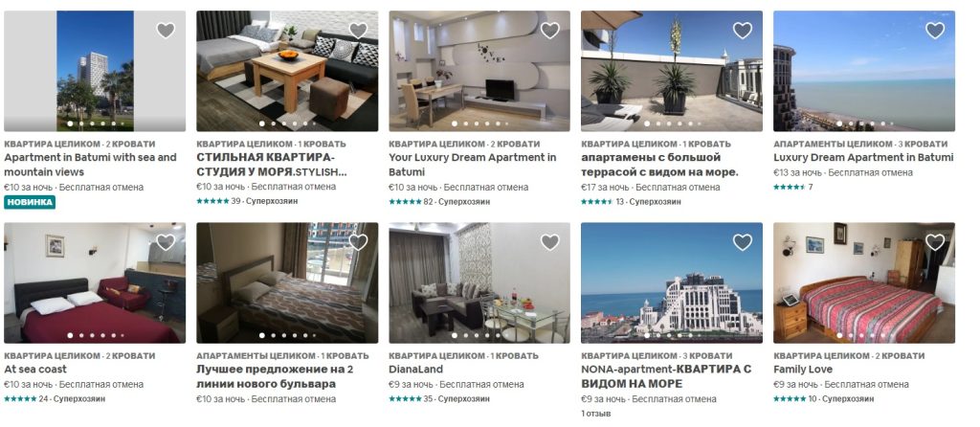Open the Family Love bedroom photo
This screenshot has width=980, height=427.
864,282
